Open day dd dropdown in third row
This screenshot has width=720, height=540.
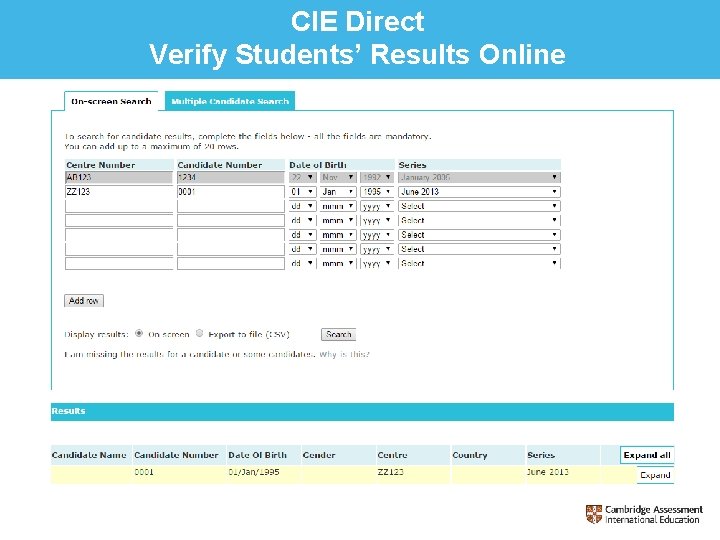(x=303, y=206)
